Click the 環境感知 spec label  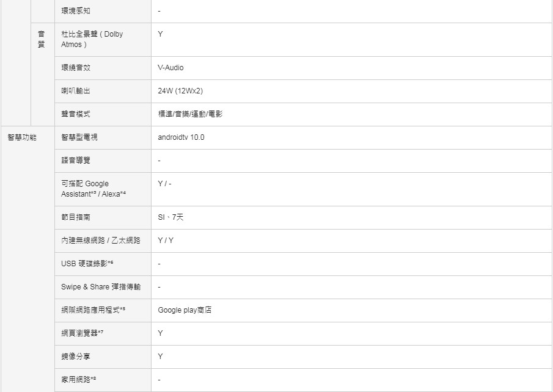pos(76,11)
